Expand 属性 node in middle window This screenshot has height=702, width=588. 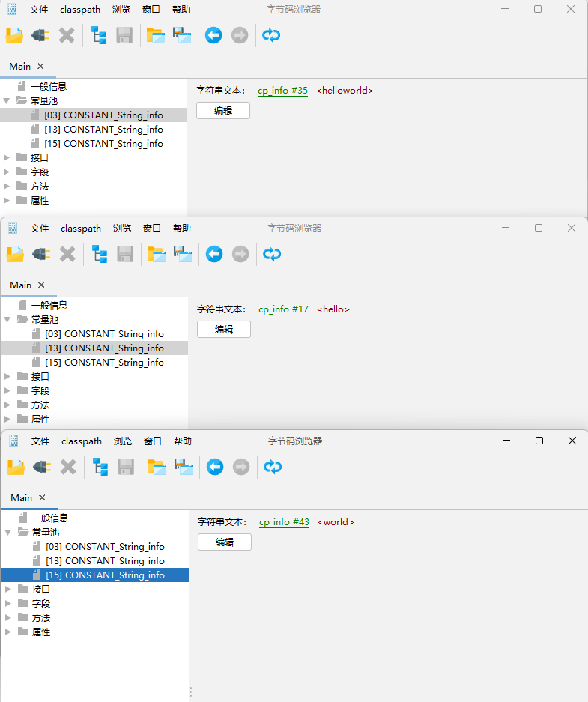(x=7, y=420)
